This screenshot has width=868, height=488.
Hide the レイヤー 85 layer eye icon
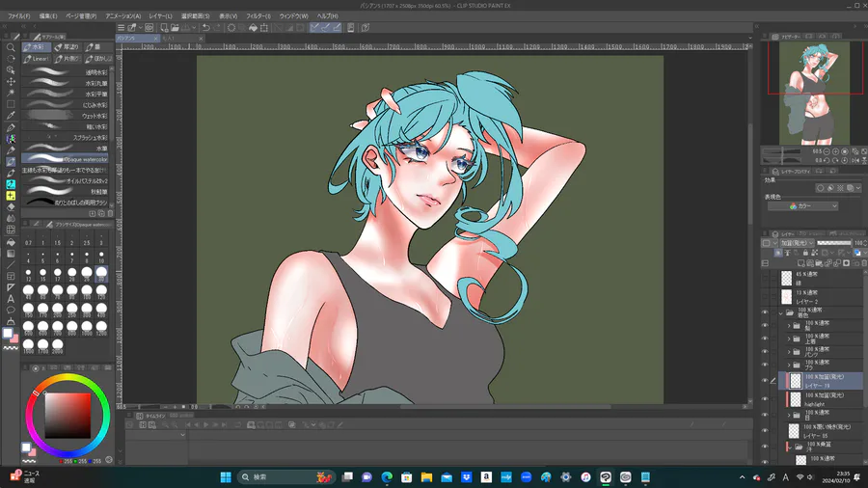click(765, 430)
